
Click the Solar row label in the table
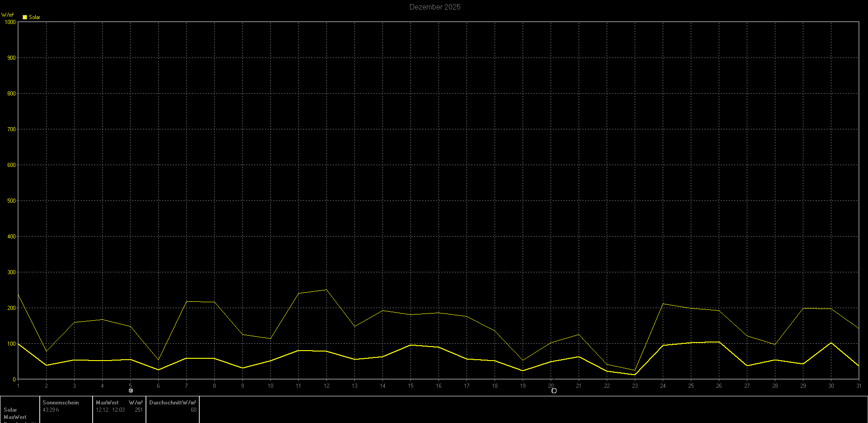click(x=10, y=410)
